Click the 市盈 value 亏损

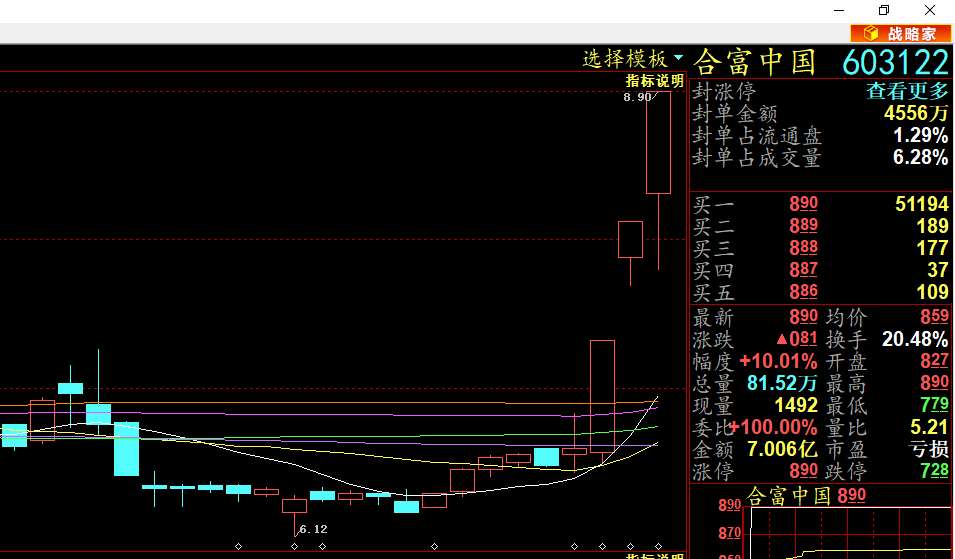928,449
